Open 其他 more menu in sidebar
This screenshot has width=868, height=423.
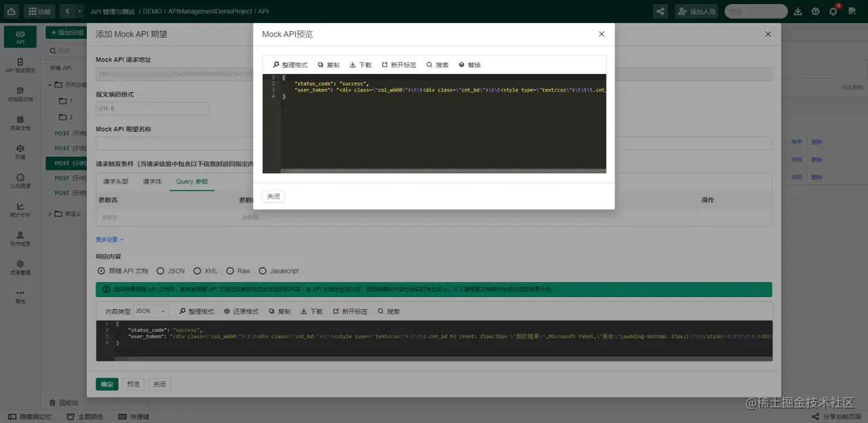point(20,296)
